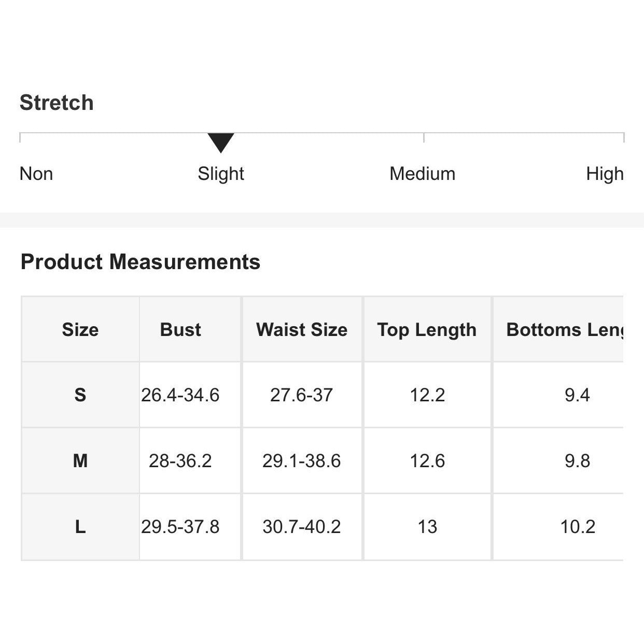The width and height of the screenshot is (644, 644).
Task: Select the S size row label
Action: point(80,395)
